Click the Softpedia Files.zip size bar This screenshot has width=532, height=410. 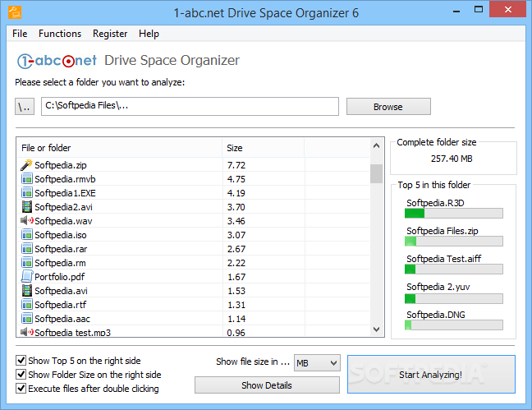[x=454, y=242]
